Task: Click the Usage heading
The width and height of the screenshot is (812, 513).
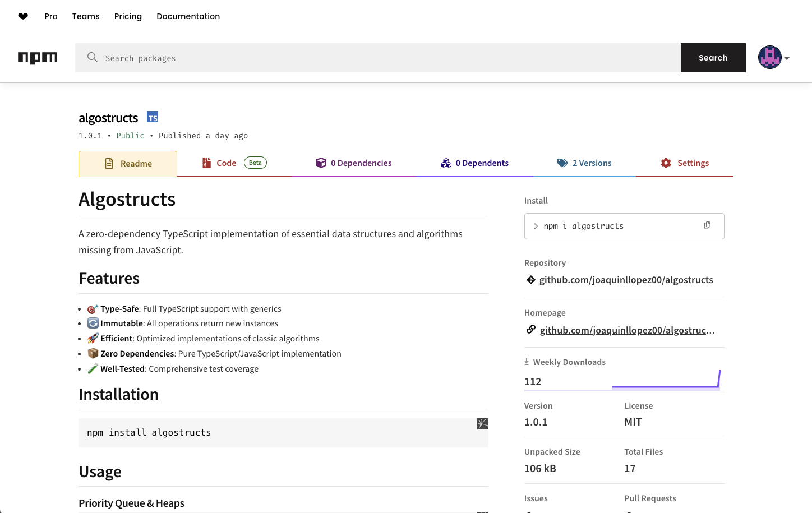Action: [x=100, y=472]
